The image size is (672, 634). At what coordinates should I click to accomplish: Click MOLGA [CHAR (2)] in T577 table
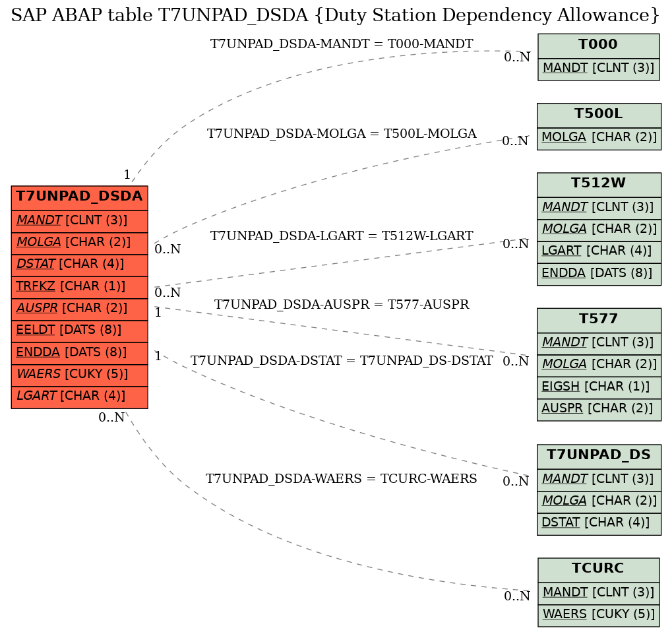pyautogui.click(x=599, y=365)
